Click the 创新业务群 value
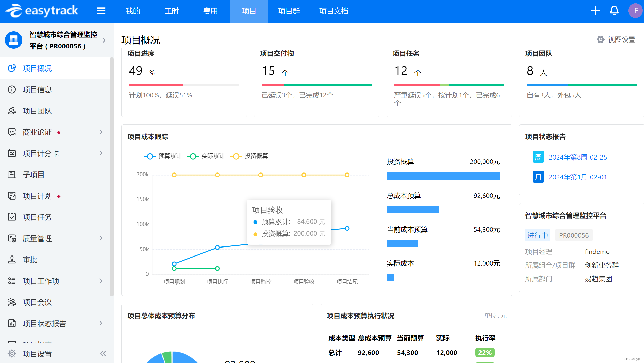 click(602, 265)
